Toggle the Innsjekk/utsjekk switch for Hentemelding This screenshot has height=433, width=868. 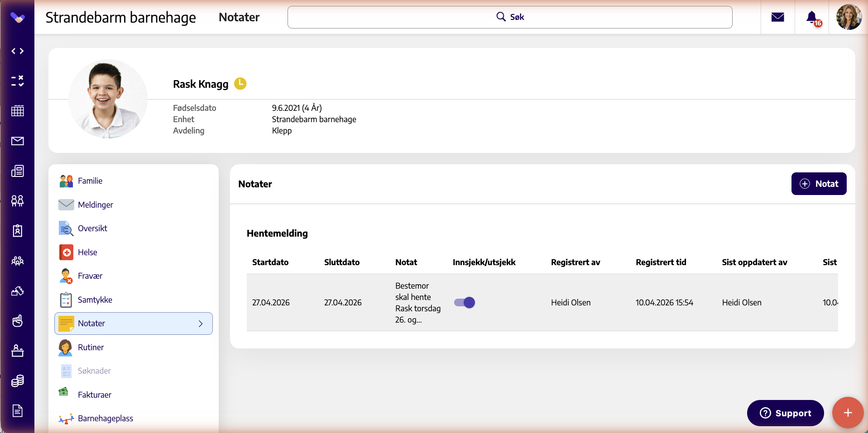[x=465, y=302]
